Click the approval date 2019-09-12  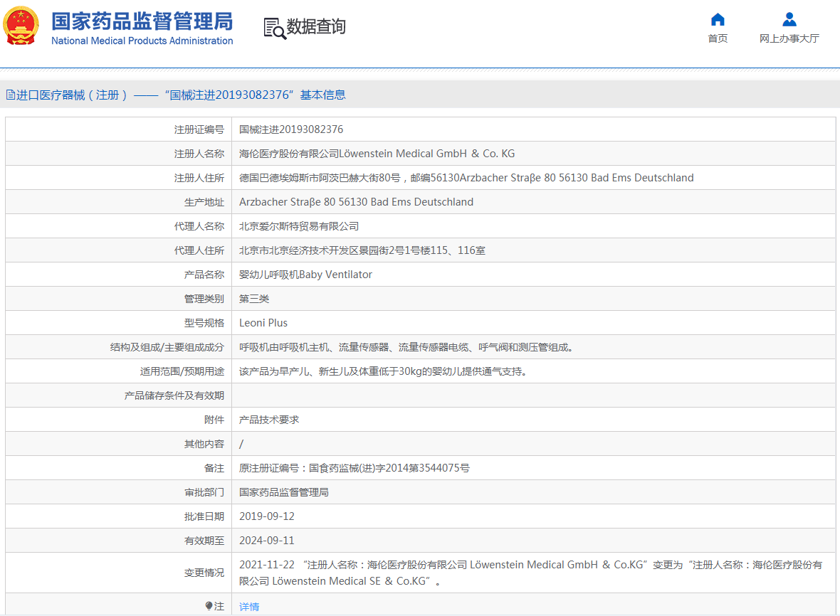[266, 516]
